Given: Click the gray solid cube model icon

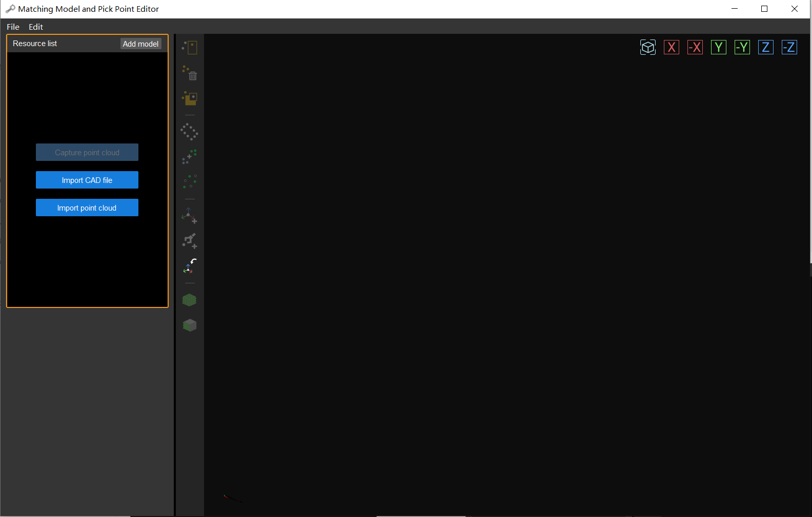Looking at the screenshot, I should [x=190, y=325].
